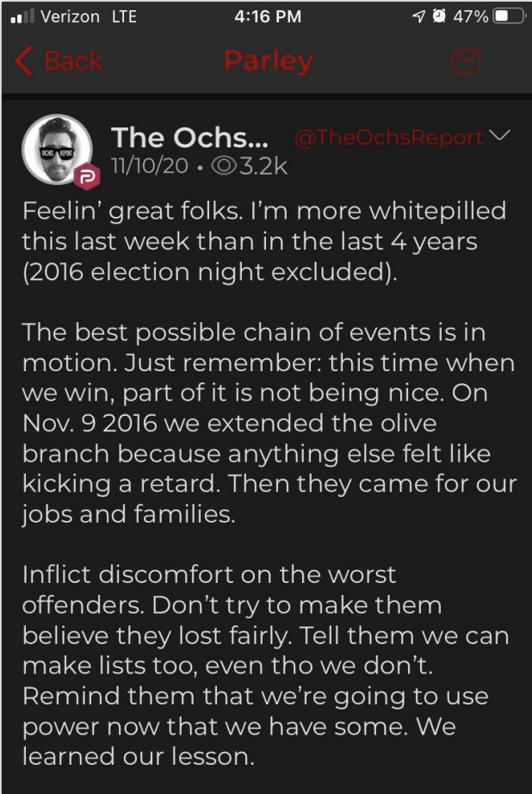Tap the paragraph starting Inflict discomfort

(x=265, y=666)
